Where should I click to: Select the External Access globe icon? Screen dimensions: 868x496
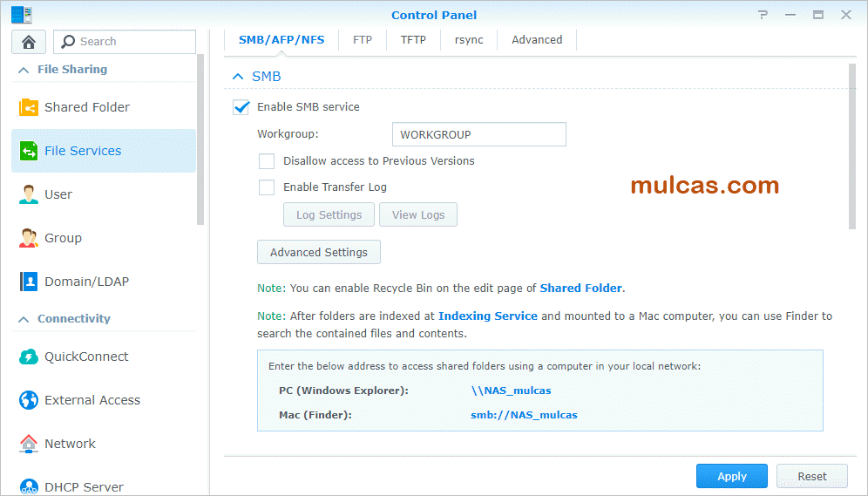29,400
